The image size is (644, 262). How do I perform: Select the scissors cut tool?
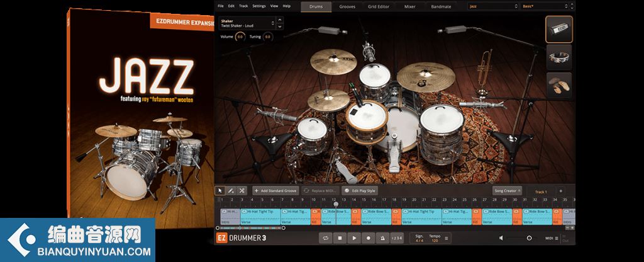coord(242,191)
